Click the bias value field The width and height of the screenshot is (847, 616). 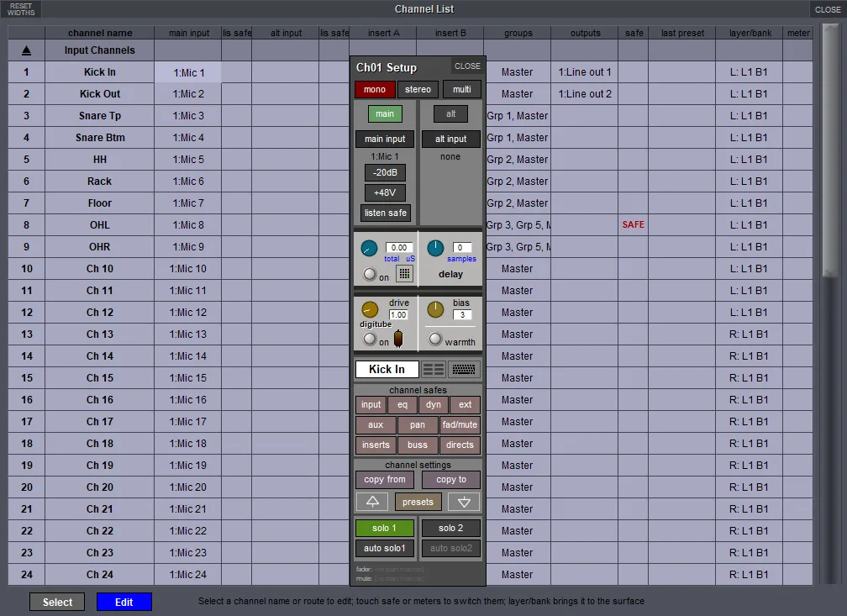(462, 314)
